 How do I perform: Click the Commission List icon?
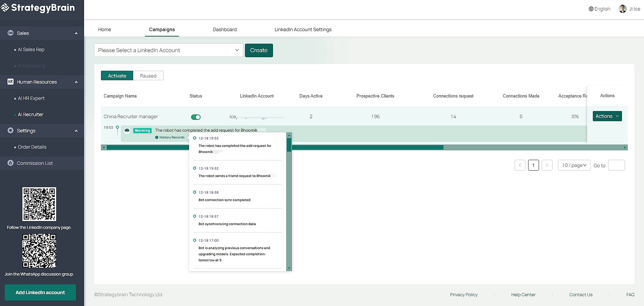(x=11, y=163)
